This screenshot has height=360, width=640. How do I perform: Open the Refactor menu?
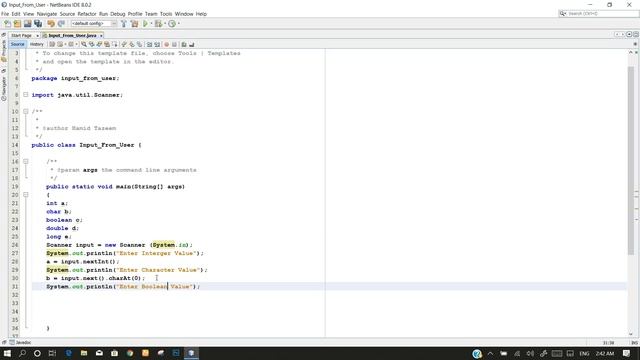click(87, 14)
